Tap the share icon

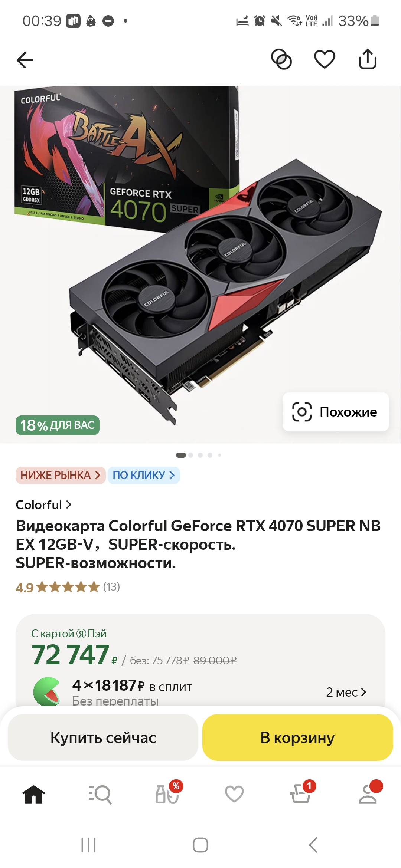coord(368,59)
